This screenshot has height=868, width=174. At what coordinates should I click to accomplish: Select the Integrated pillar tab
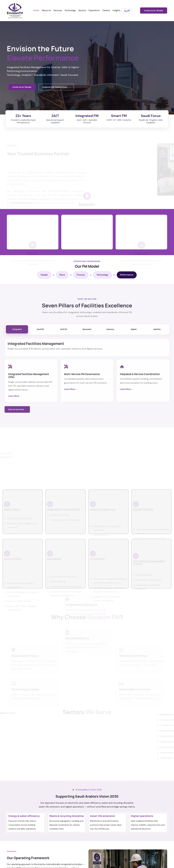click(17, 329)
